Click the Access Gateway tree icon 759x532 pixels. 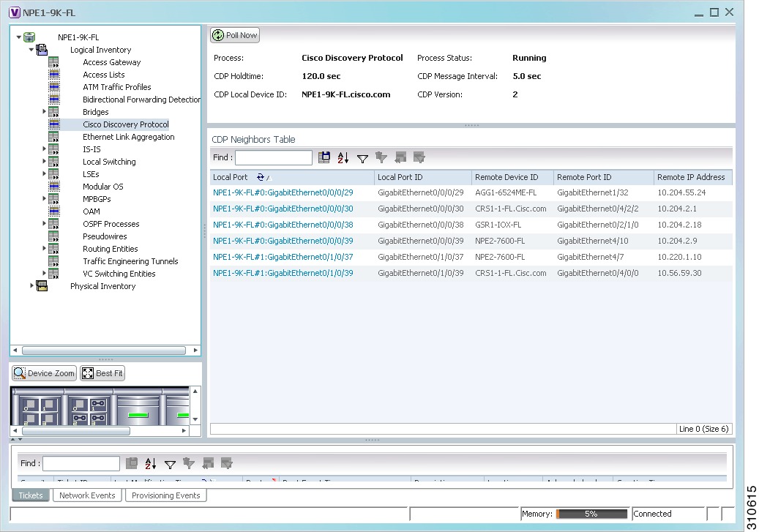(x=53, y=62)
